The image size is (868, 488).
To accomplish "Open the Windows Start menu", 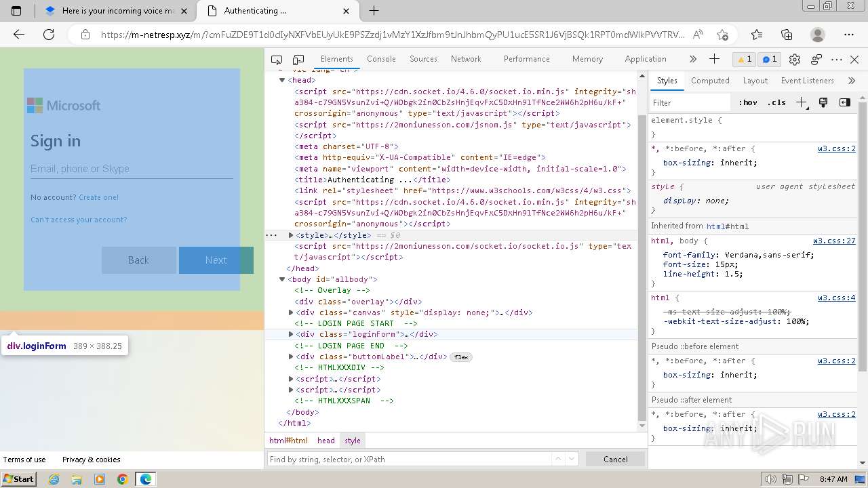I will pos(19,479).
